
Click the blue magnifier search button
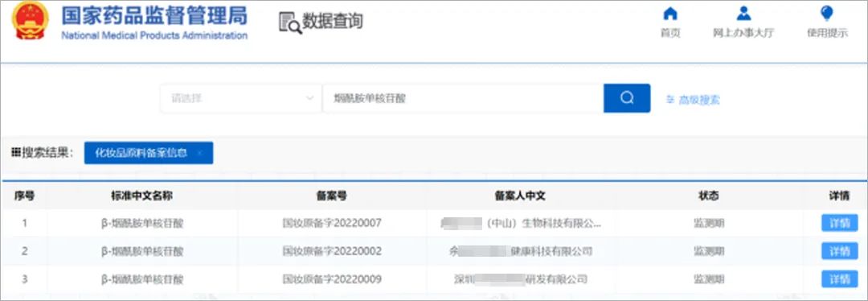coord(627,98)
